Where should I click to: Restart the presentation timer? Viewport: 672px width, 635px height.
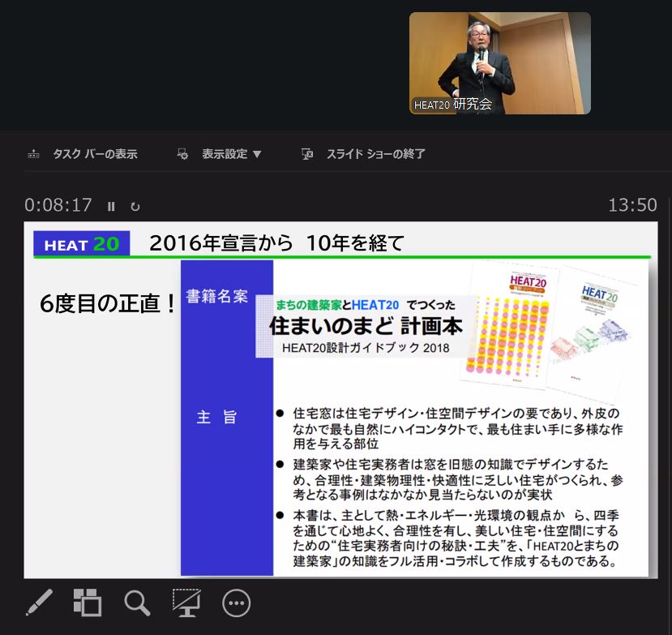point(135,206)
